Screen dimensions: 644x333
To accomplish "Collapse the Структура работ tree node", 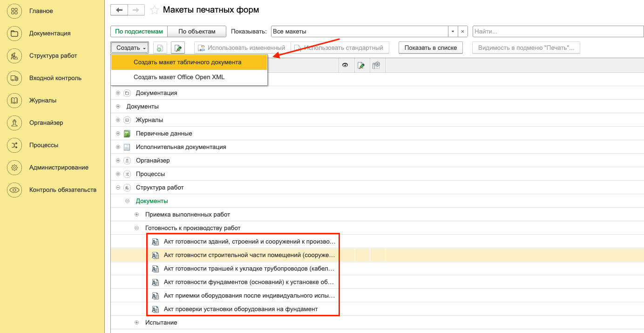I will (x=118, y=188).
